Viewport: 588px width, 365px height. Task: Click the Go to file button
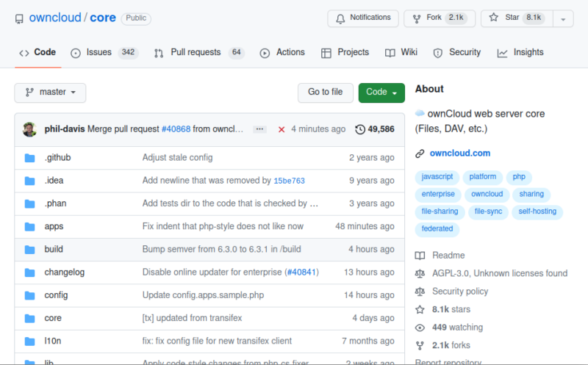point(325,93)
